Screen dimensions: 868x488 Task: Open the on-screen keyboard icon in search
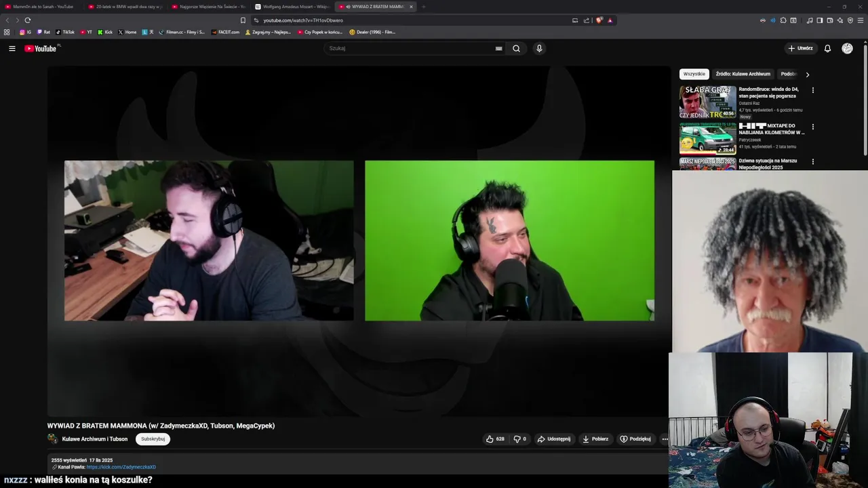(x=498, y=48)
